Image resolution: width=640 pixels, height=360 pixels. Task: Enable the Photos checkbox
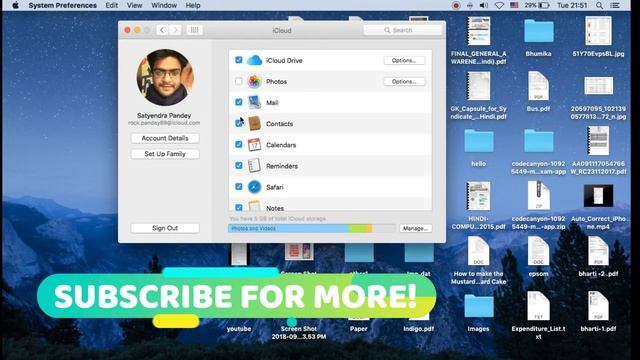(x=239, y=81)
